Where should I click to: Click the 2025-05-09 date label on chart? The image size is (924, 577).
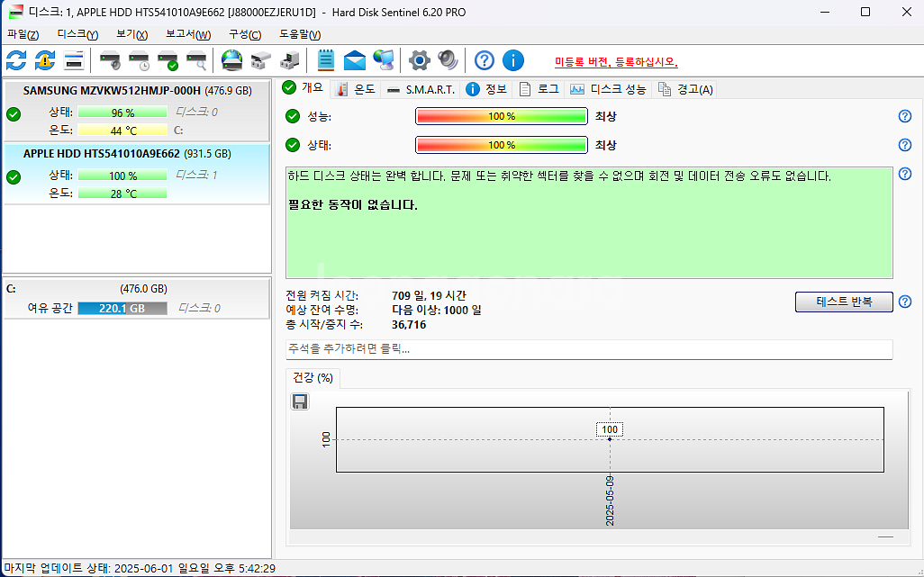coord(610,500)
